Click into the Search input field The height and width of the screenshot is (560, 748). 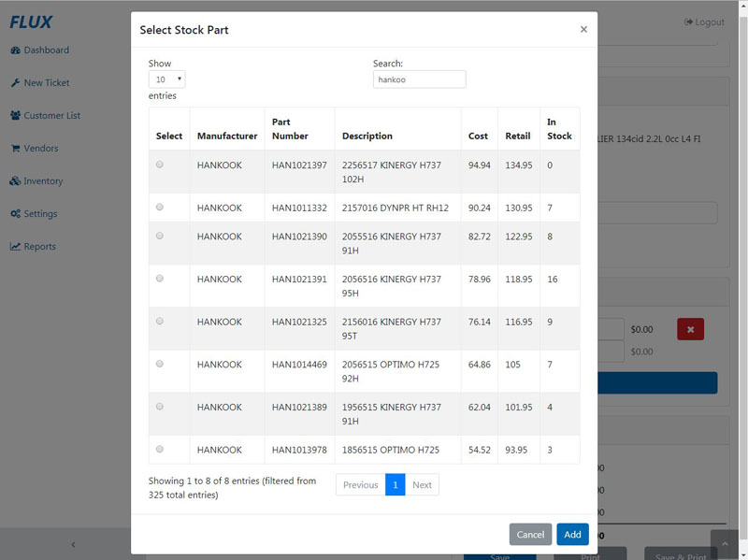[419, 79]
